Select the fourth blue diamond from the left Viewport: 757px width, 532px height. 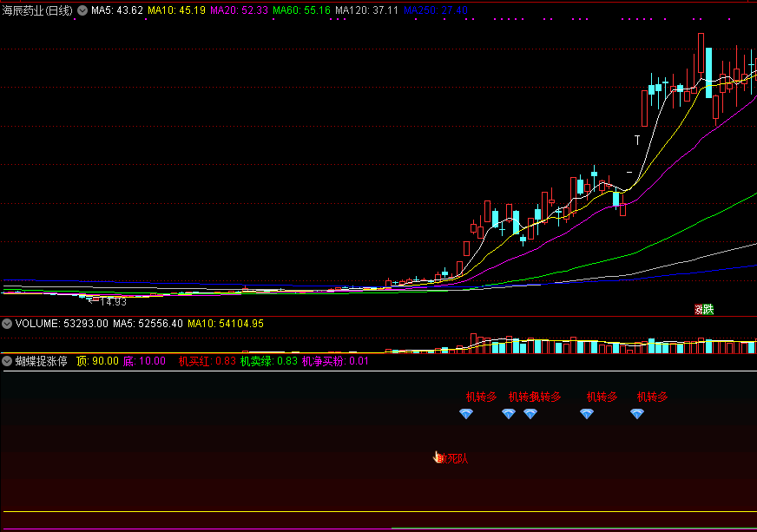[587, 414]
